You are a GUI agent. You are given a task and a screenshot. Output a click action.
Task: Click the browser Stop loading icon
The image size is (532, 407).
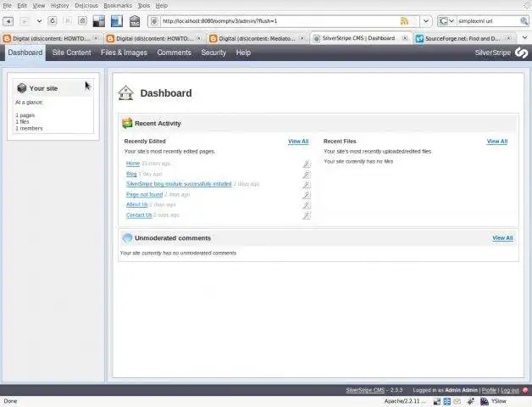coord(68,21)
